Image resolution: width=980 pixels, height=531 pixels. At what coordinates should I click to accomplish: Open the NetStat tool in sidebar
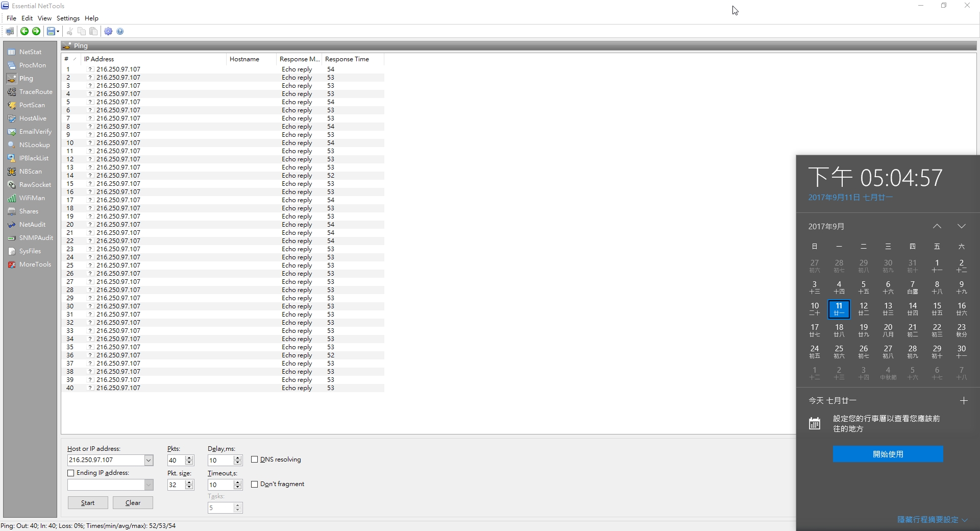(30, 52)
